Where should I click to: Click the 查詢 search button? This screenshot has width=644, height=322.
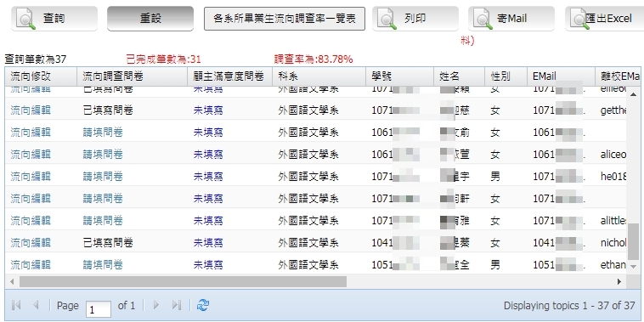tap(54, 19)
